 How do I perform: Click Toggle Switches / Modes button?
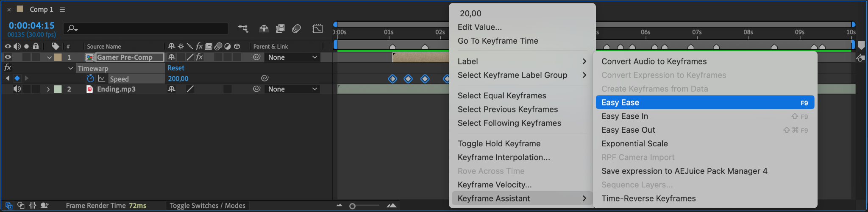tap(207, 206)
